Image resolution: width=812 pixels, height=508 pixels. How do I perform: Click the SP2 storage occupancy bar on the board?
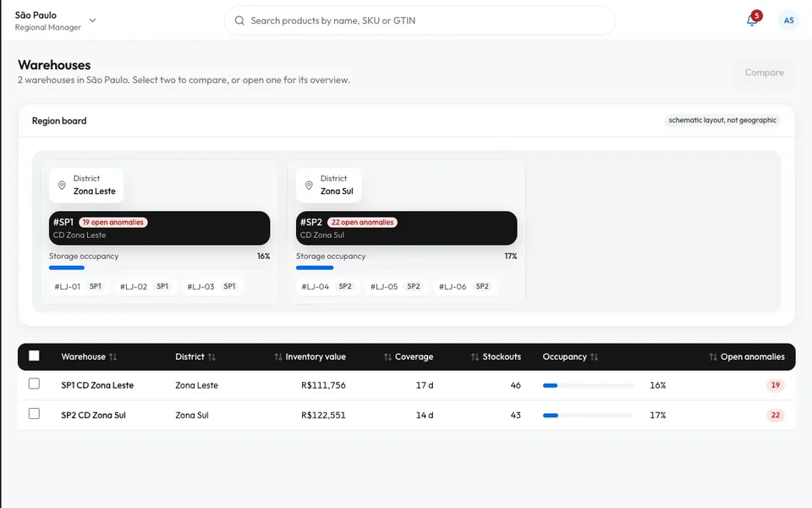click(x=407, y=268)
